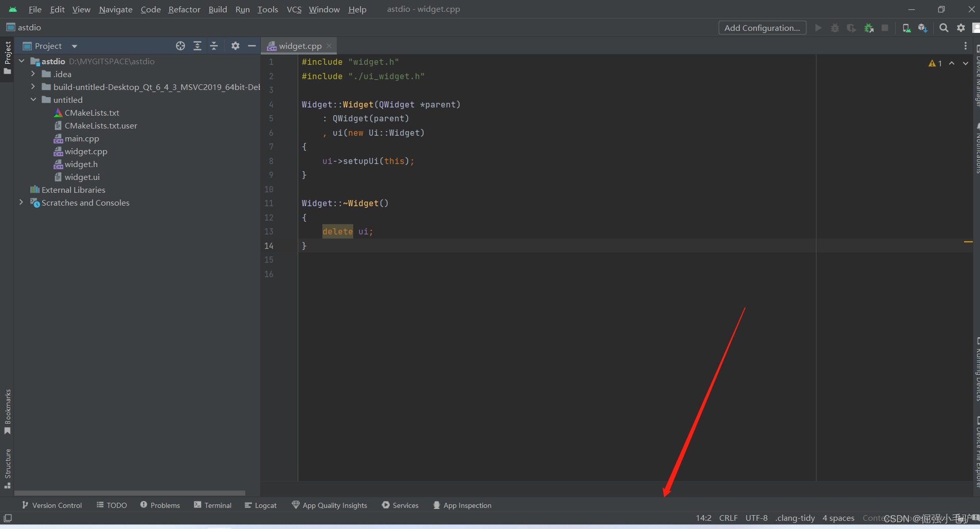Click the 14:2 line-column position indicator

(x=703, y=518)
